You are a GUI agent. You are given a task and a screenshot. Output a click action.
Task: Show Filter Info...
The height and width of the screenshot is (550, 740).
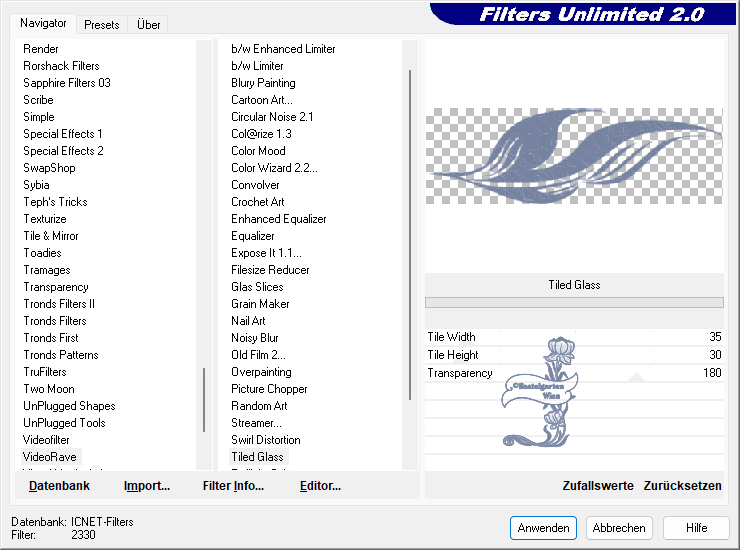(x=233, y=486)
